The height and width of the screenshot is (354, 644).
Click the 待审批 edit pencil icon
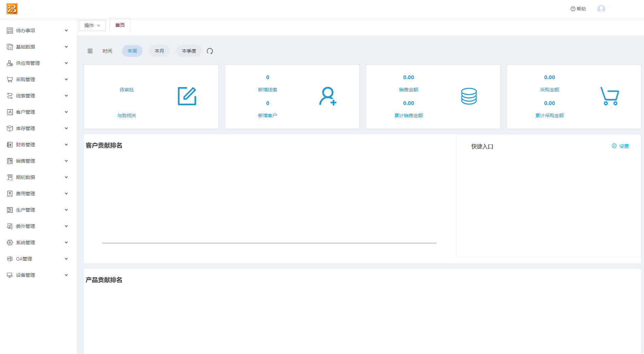click(187, 96)
